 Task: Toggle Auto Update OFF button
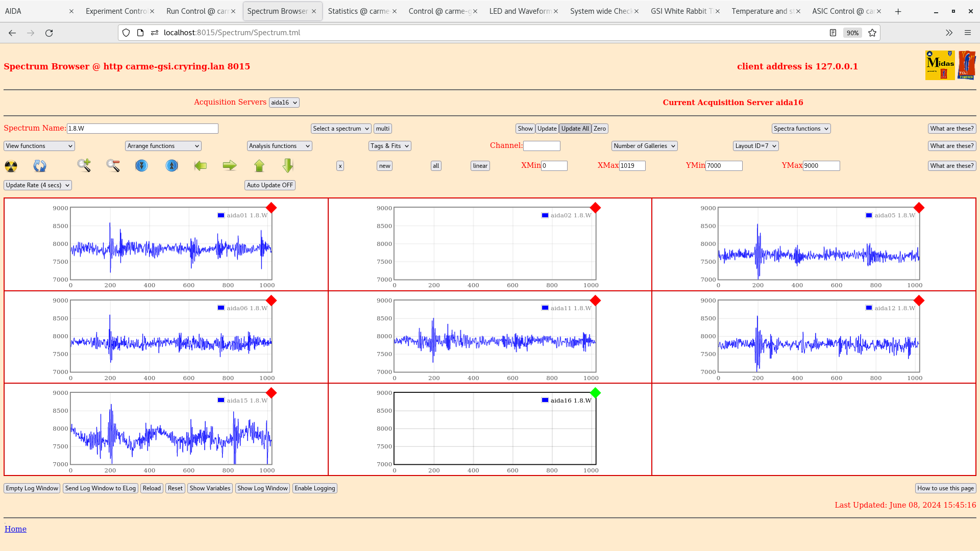tap(269, 185)
